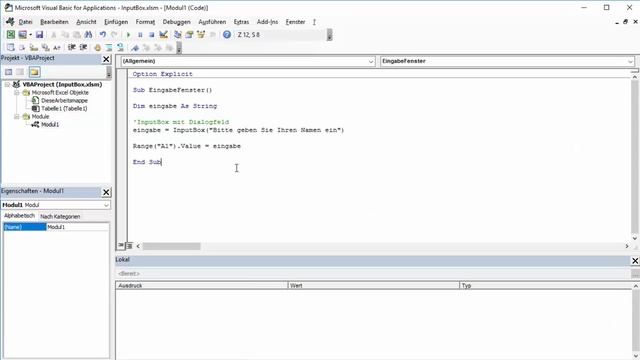This screenshot has width=640, height=360.
Task: Open the Bearbeiten menu
Action: 54,22
